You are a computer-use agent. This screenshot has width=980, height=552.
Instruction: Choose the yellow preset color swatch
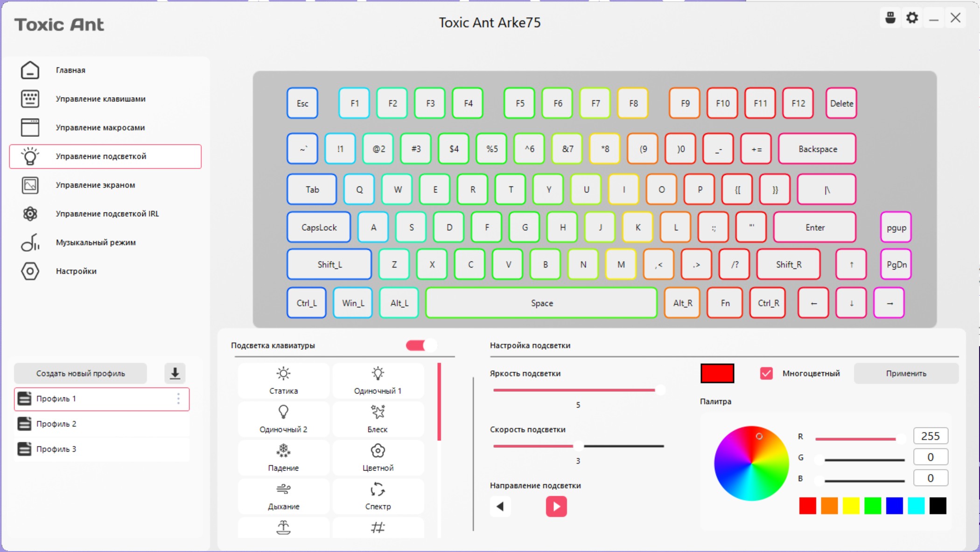(x=851, y=506)
